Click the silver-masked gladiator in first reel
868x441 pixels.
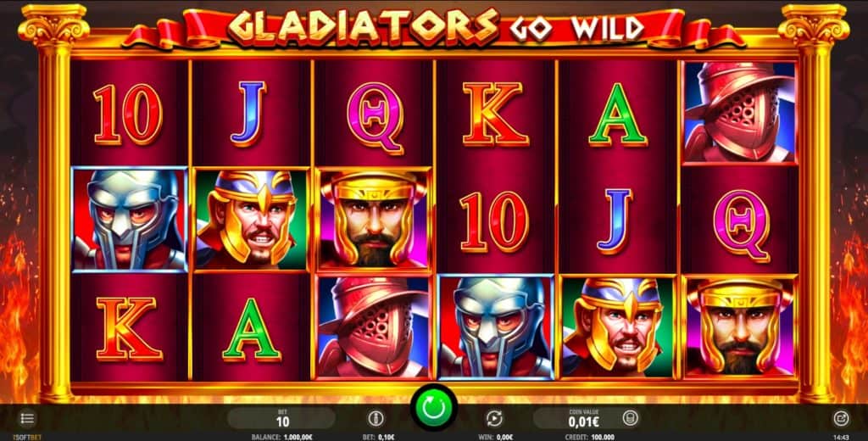[130, 220]
